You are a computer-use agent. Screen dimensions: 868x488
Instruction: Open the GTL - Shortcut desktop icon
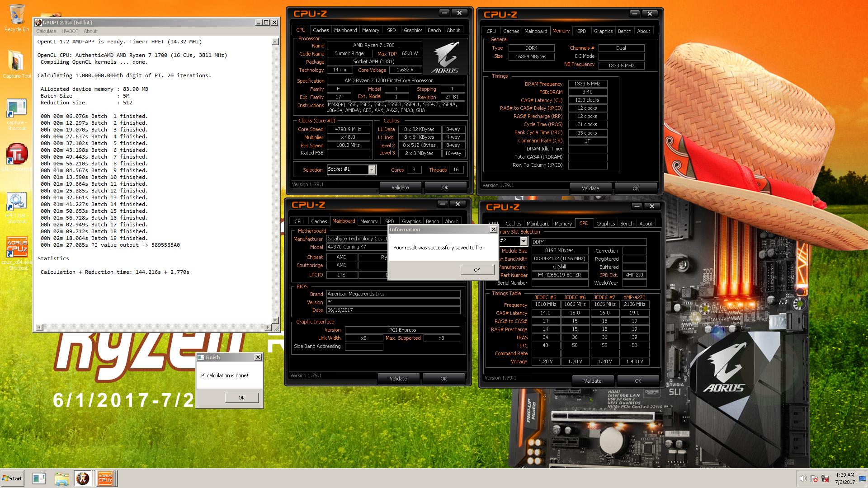click(17, 158)
